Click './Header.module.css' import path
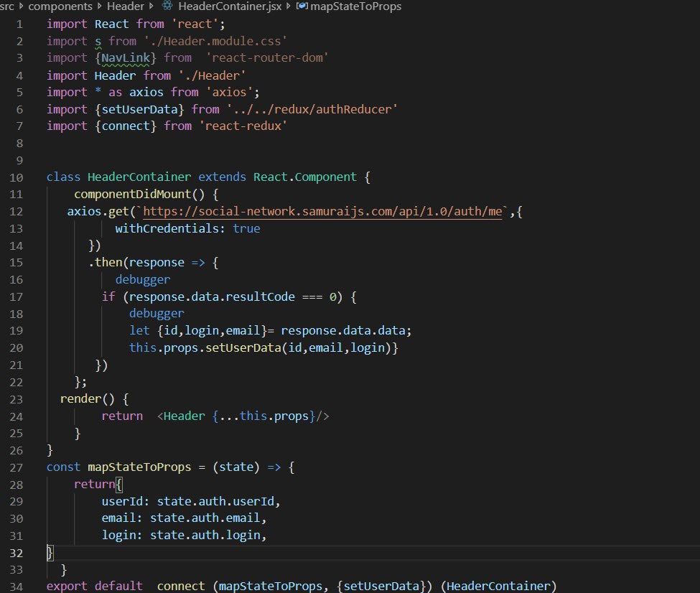Image resolution: width=700 pixels, height=593 pixels. point(215,42)
